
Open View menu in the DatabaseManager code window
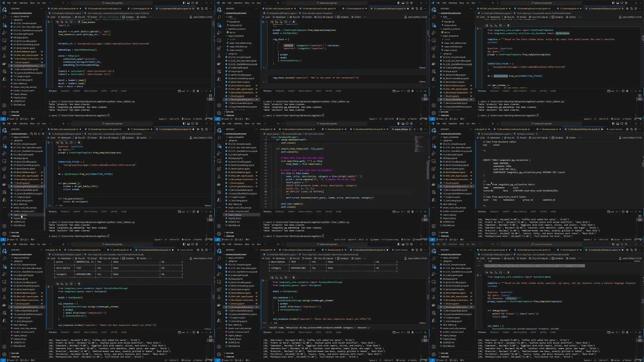coord(247,124)
